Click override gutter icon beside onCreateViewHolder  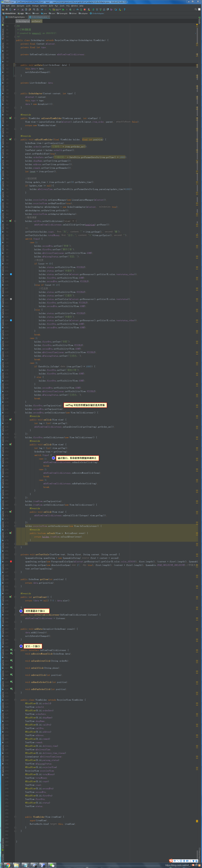pyautogui.click(x=11, y=118)
